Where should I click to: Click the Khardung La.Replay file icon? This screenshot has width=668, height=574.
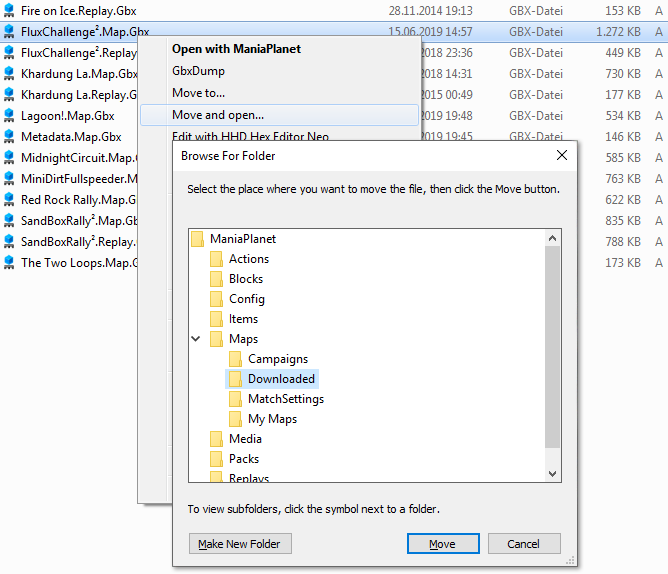9,95
